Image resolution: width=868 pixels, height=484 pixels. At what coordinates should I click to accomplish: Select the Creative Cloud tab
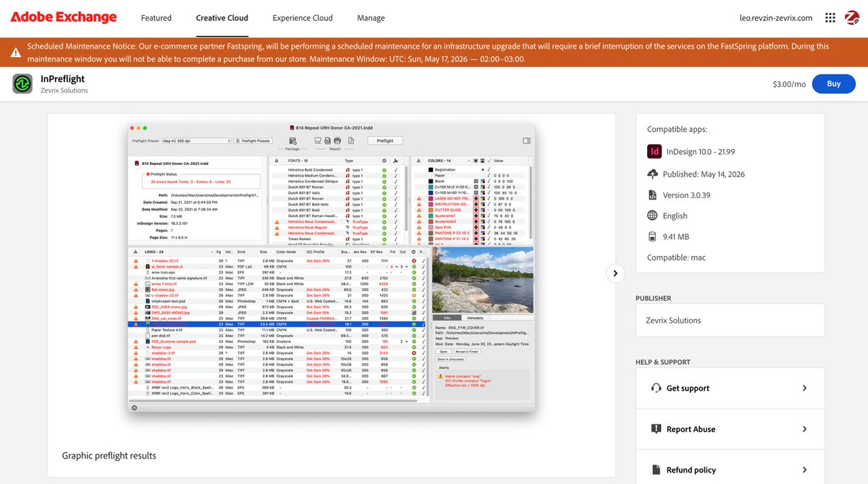click(222, 17)
